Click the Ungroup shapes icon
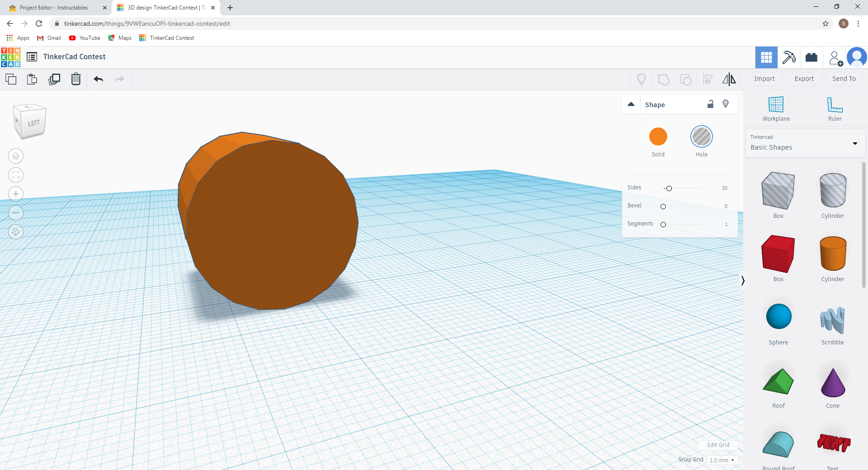The height and width of the screenshot is (470, 868). [x=686, y=80]
